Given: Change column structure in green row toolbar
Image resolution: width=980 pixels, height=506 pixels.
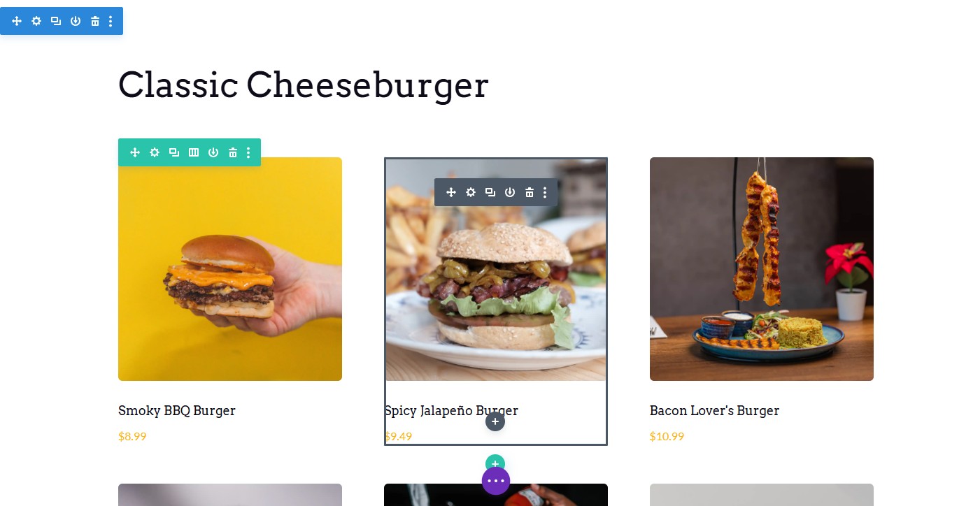Looking at the screenshot, I should [x=194, y=152].
